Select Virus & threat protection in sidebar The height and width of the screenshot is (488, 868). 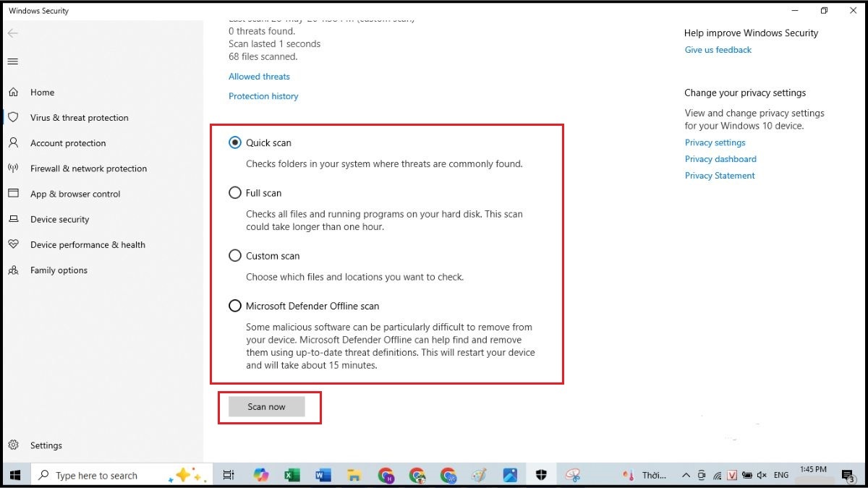(79, 118)
